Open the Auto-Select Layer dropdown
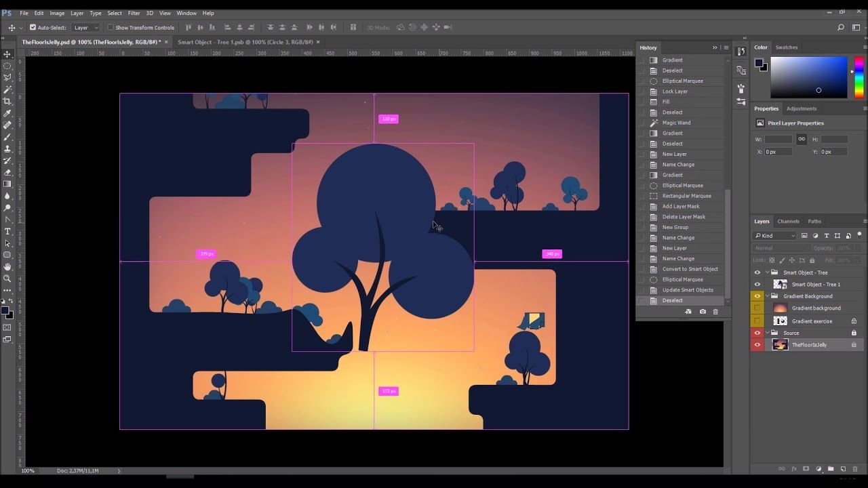 click(x=85, y=28)
